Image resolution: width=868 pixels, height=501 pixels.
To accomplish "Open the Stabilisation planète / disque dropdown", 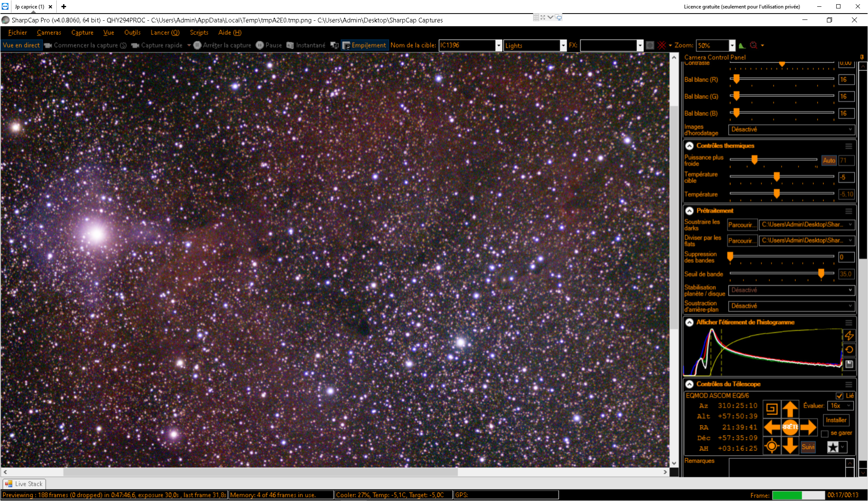I will coord(791,291).
